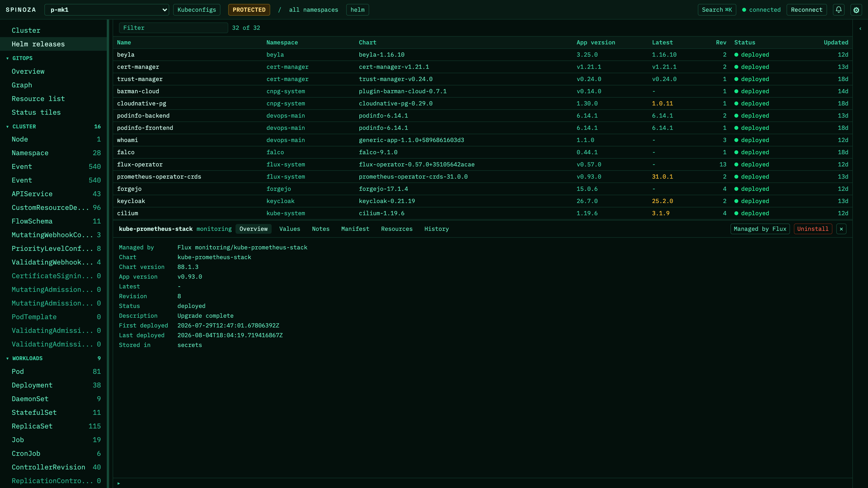The height and width of the screenshot is (488, 868).
Task: Expand the bottom terminal arrow
Action: pos(118,483)
